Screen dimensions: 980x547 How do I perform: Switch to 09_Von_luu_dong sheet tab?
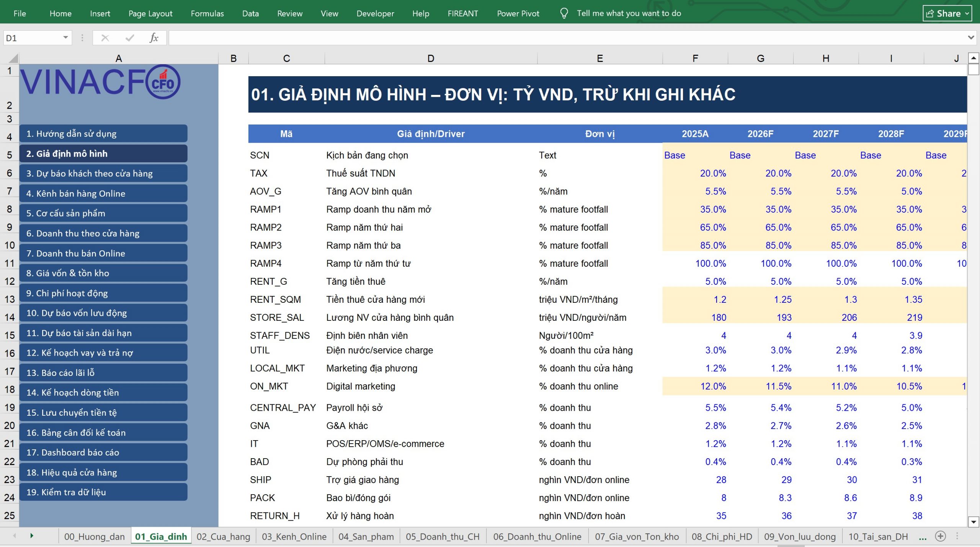[800, 537]
